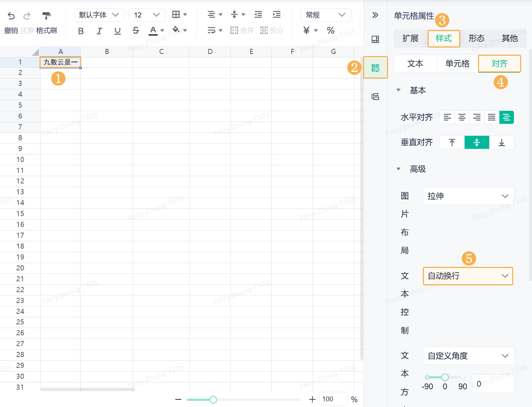Select column D header

(210, 52)
